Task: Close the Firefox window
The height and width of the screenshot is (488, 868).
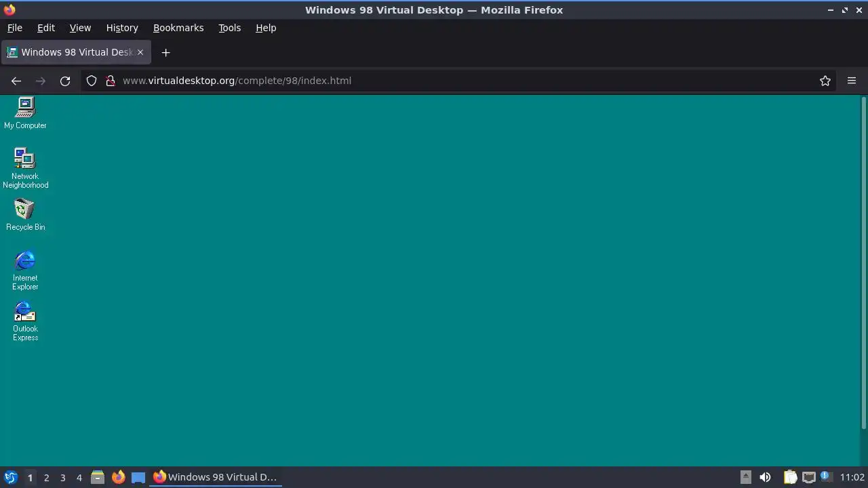Action: click(x=859, y=10)
